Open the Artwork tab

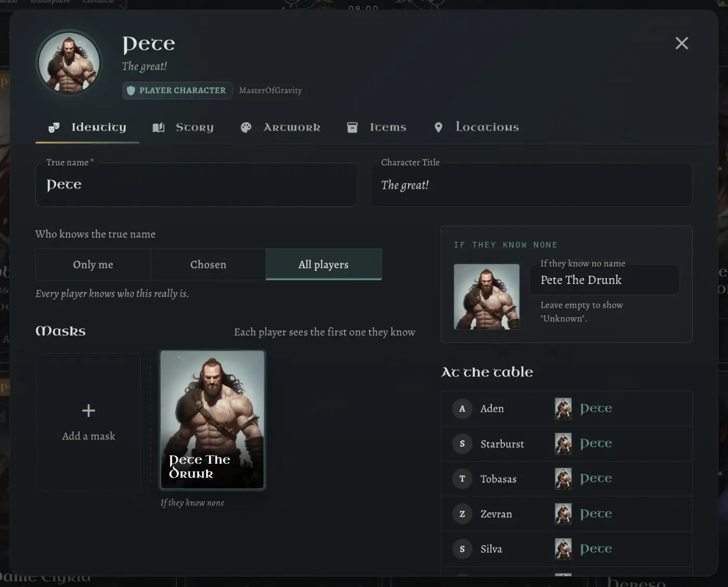(x=281, y=127)
